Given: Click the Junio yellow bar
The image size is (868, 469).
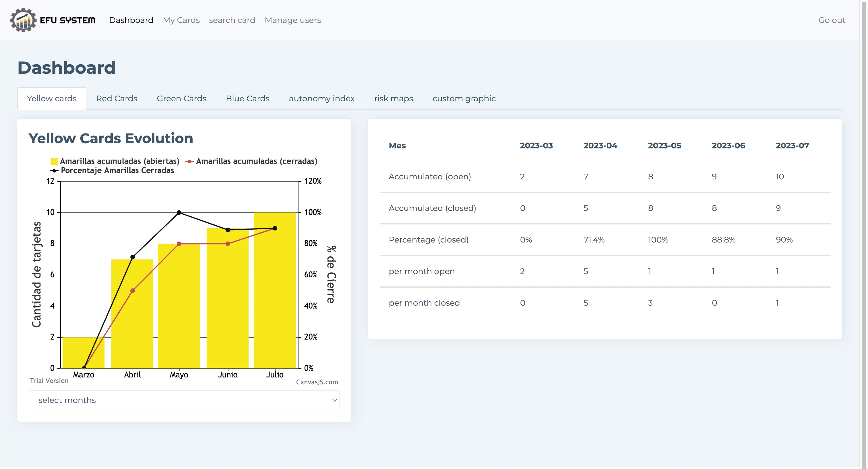Looking at the screenshot, I should pyautogui.click(x=227, y=298).
